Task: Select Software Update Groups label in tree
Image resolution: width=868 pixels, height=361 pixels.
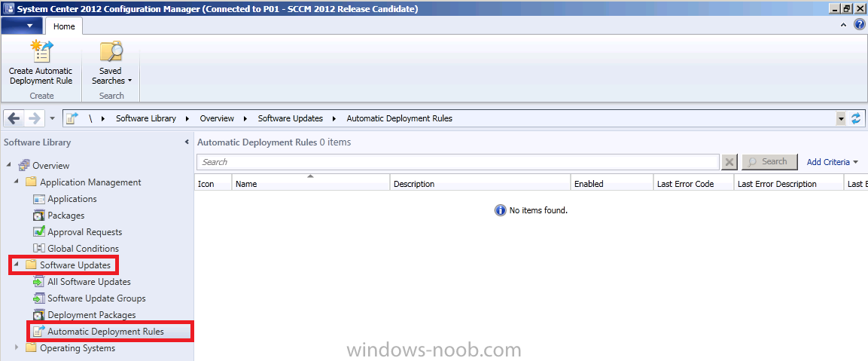Action: point(97,298)
